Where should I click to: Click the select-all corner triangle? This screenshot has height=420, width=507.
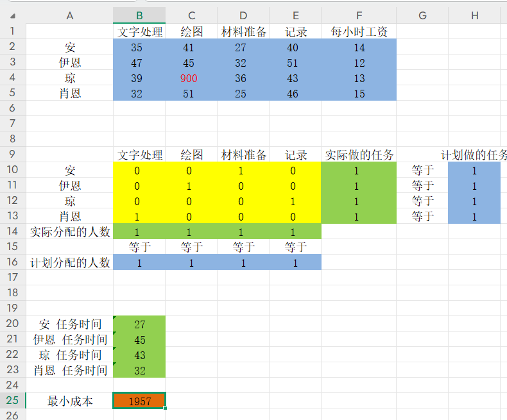(x=13, y=16)
